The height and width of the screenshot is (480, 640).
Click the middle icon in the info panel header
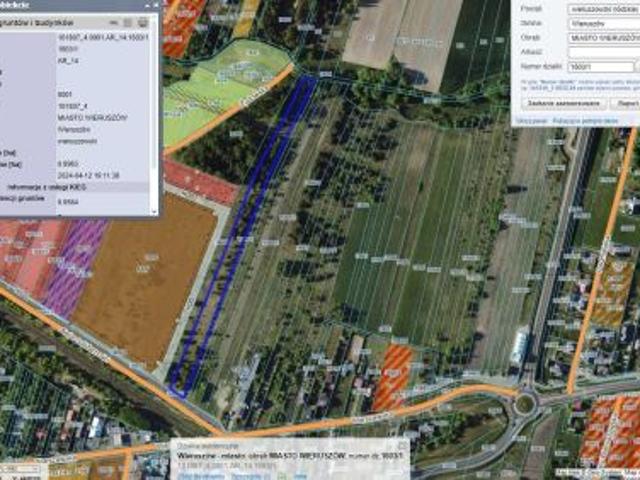tap(129, 21)
